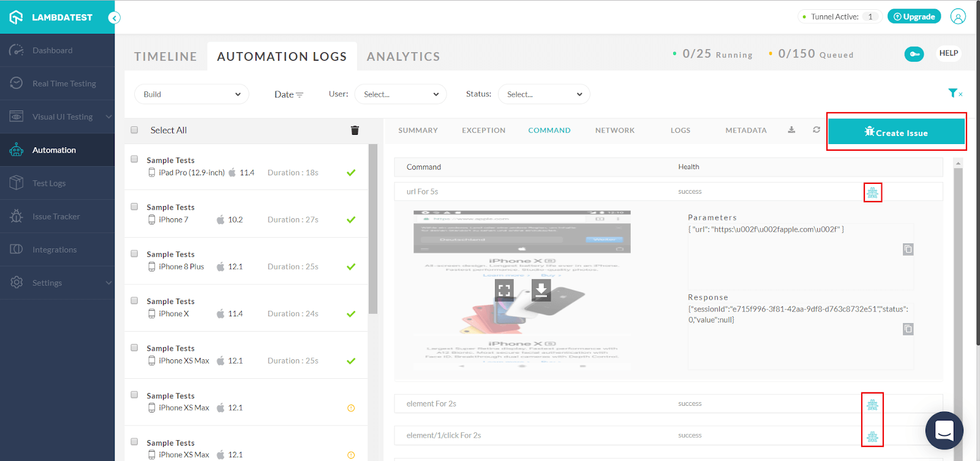
Task: Click the download logs icon next to Metadata
Action: point(791,130)
